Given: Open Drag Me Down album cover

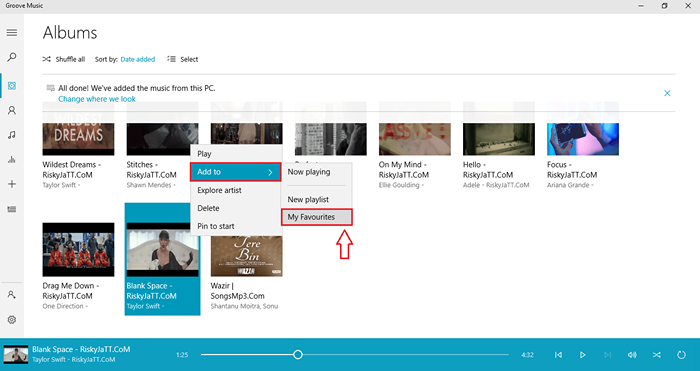Looking at the screenshot, I should tap(78, 250).
